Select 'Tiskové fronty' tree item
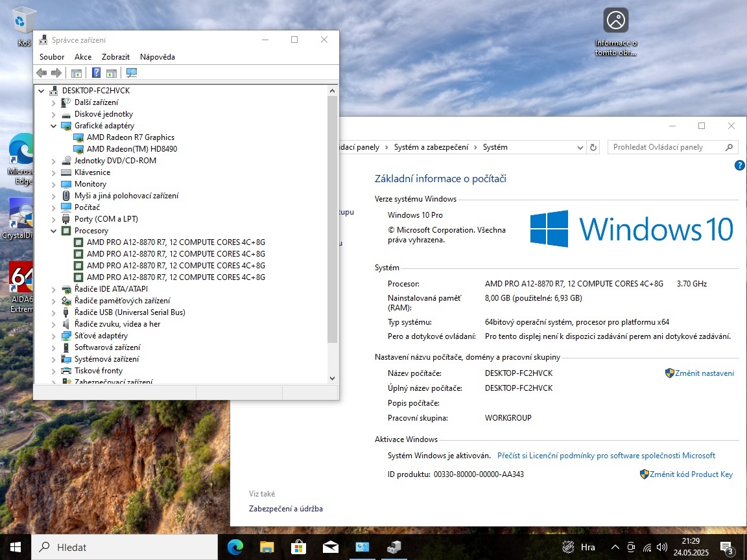 [x=99, y=371]
